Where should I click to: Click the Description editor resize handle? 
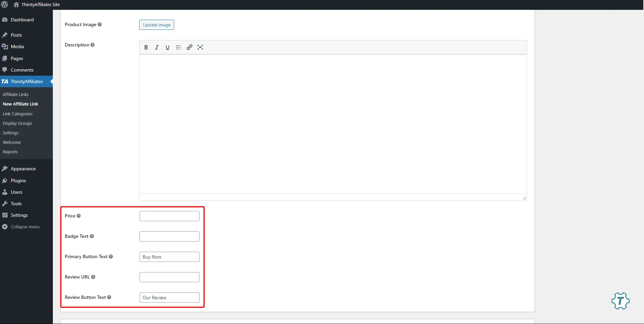coord(524,198)
